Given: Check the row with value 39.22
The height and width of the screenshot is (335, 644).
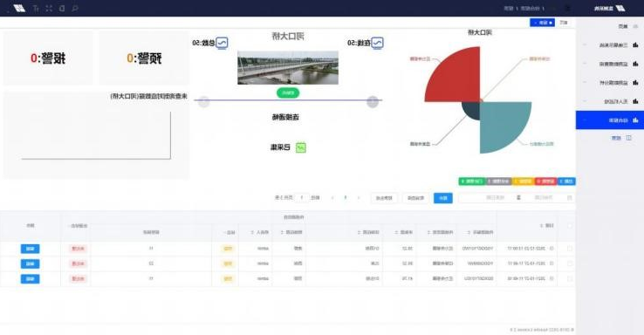Looking at the screenshot, I should [x=569, y=263].
